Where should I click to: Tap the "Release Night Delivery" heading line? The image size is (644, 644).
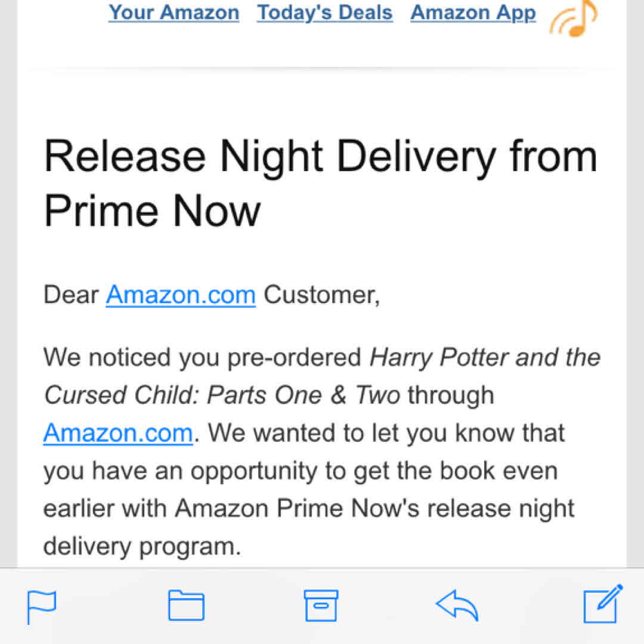coord(320,157)
